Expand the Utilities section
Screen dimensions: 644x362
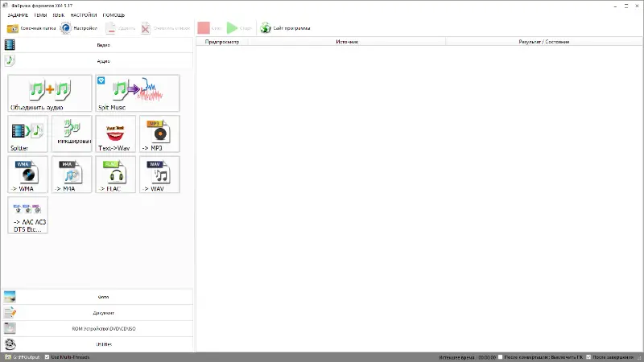[x=97, y=344]
